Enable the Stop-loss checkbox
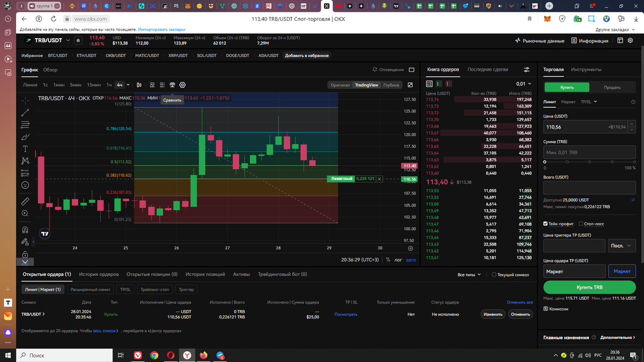The width and height of the screenshot is (644, 362). [x=580, y=224]
